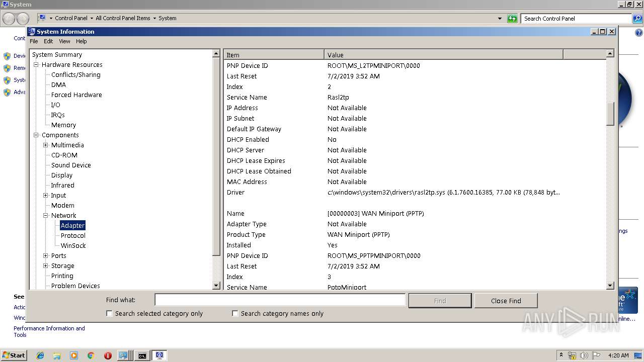Click the Control Panel help icon
Screen dimensions: 644x362
coord(639,33)
